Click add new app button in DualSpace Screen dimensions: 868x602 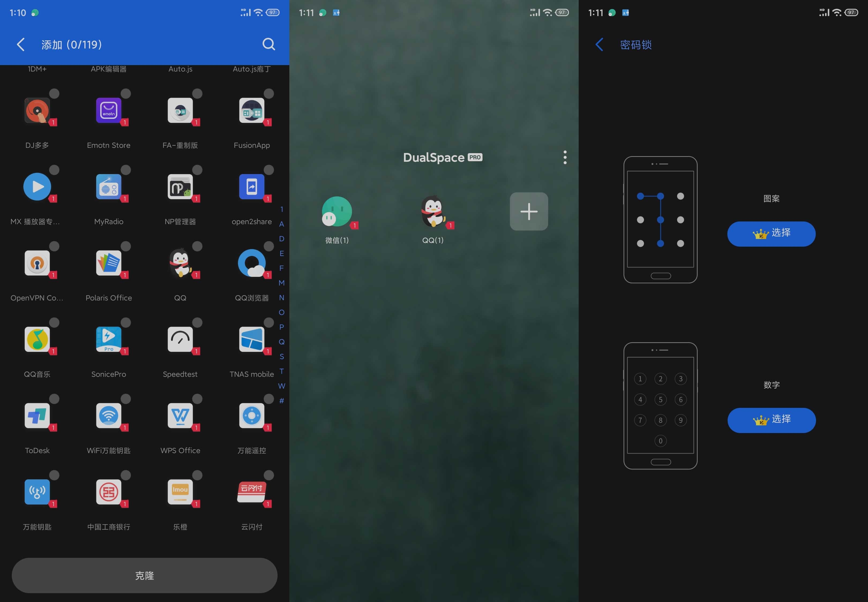pos(529,211)
